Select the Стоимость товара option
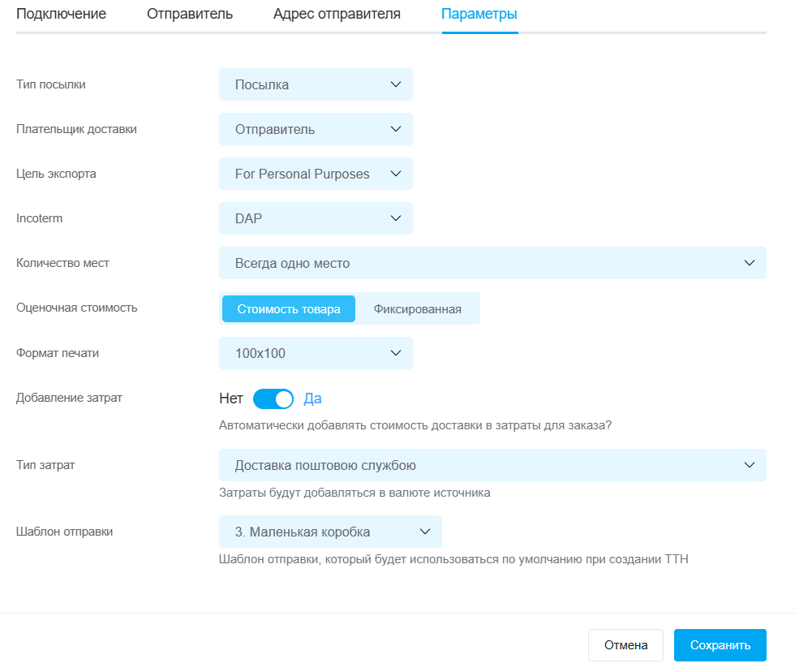 [289, 309]
